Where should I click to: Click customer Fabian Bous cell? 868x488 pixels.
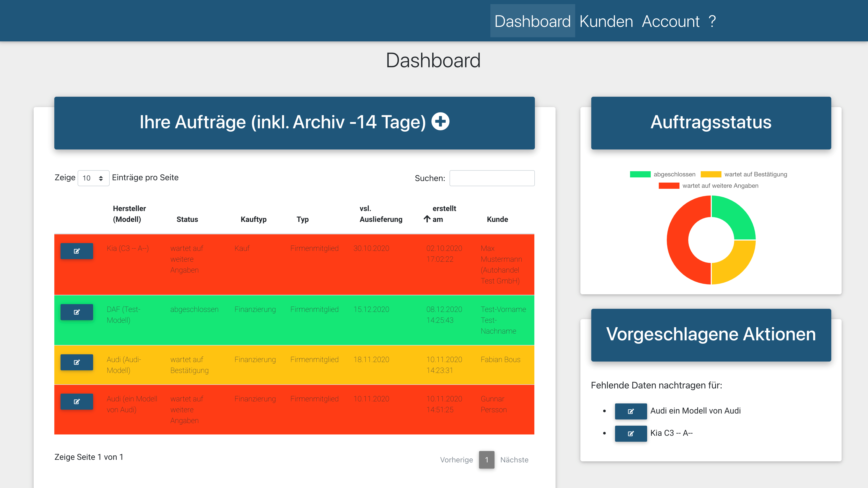(x=500, y=359)
